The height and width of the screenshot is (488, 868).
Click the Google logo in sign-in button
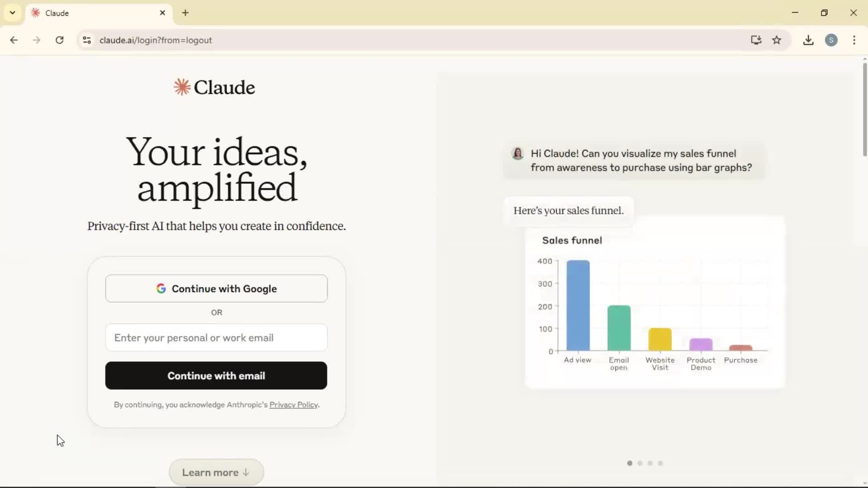pyautogui.click(x=161, y=288)
